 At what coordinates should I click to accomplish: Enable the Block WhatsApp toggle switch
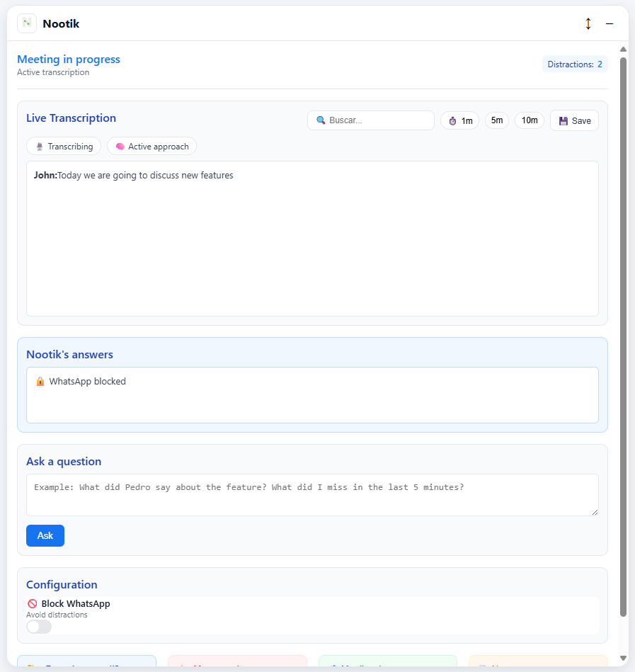[x=38, y=626]
